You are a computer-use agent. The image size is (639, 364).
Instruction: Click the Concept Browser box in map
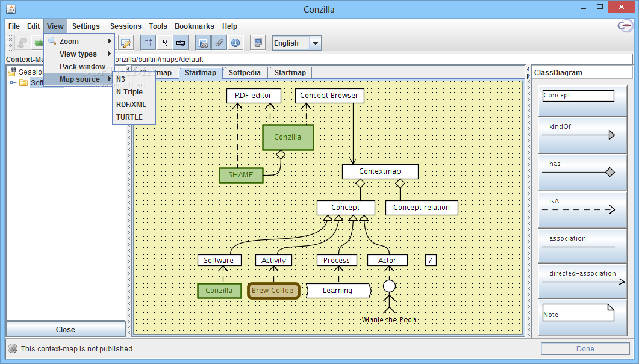(329, 96)
